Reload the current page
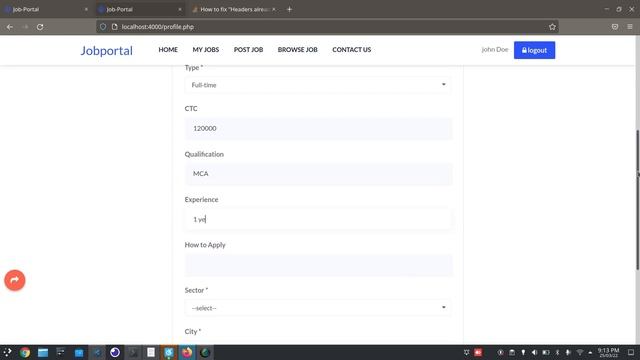The width and height of the screenshot is (640, 360). [40, 27]
